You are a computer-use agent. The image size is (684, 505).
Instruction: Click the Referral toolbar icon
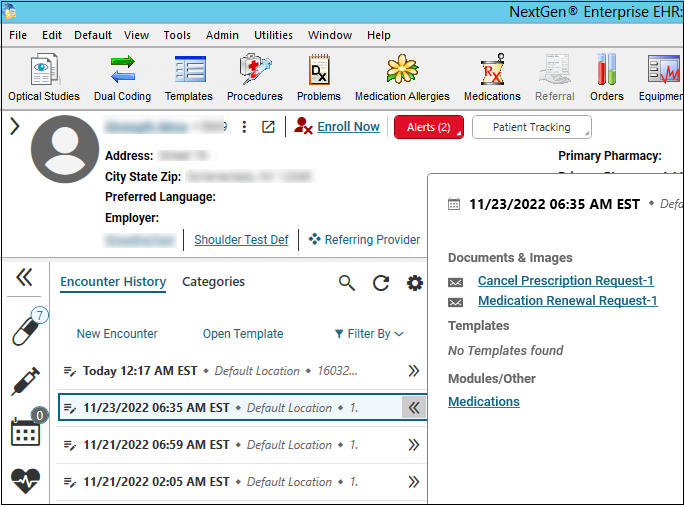(555, 78)
